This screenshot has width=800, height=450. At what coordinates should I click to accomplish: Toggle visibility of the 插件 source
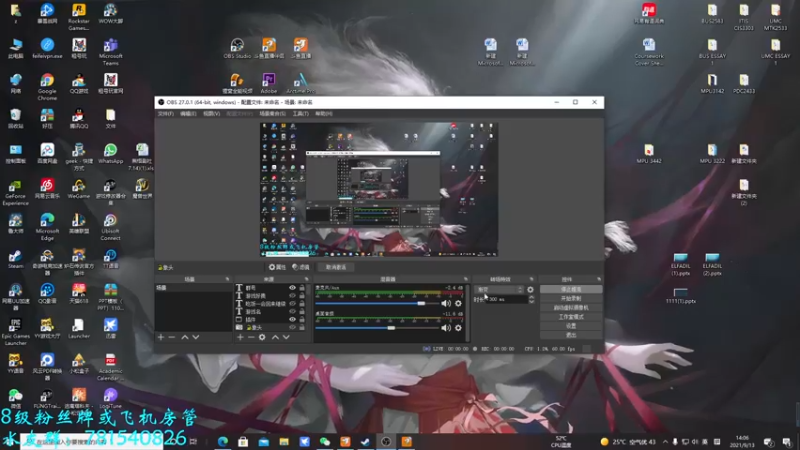click(292, 319)
